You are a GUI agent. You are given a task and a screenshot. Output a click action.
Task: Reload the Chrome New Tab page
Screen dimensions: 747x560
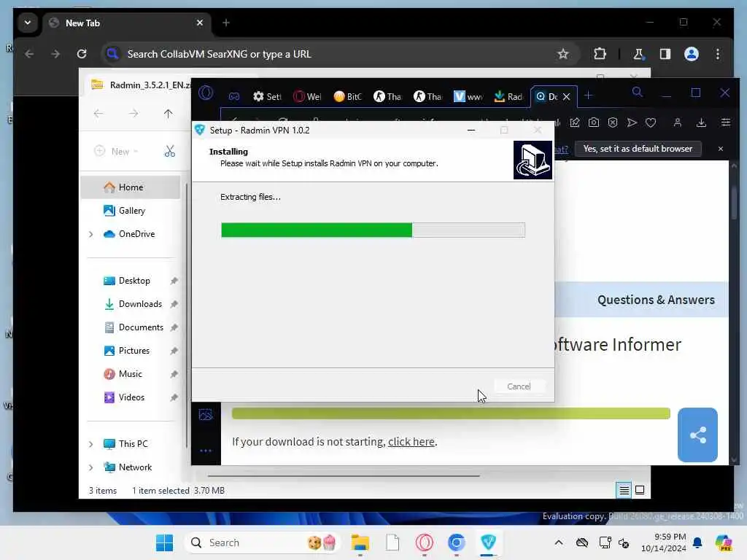[82, 54]
